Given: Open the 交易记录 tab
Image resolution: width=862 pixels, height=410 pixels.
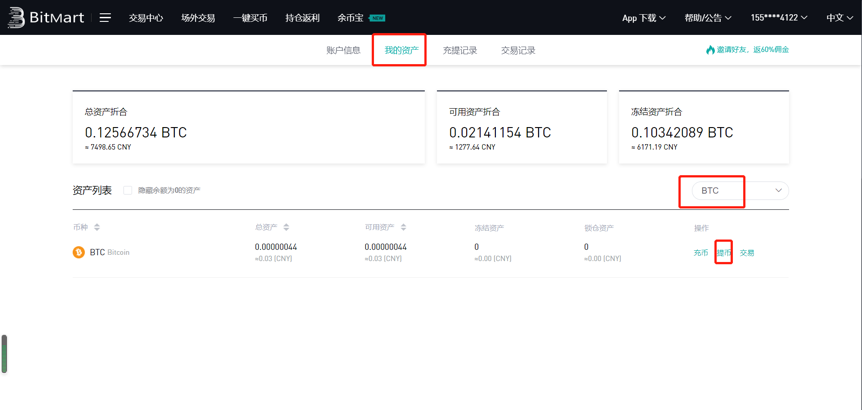Looking at the screenshot, I should pos(518,50).
